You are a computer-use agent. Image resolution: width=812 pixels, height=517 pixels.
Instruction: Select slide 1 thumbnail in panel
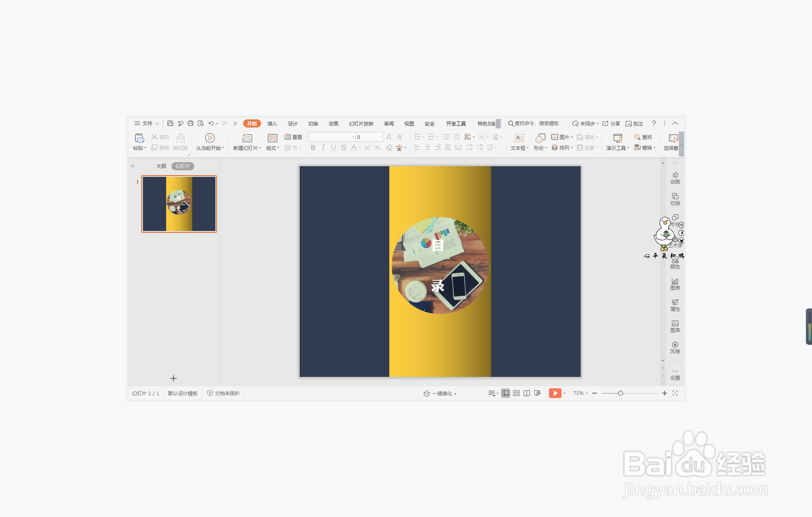pyautogui.click(x=179, y=204)
